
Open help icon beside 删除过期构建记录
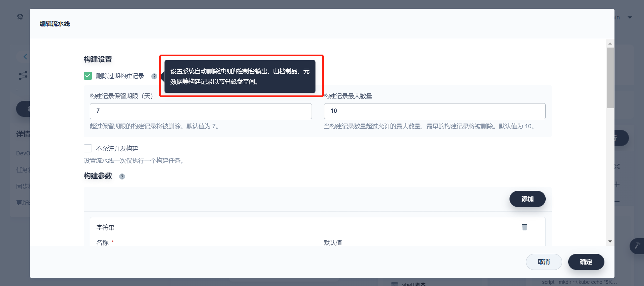tap(154, 76)
